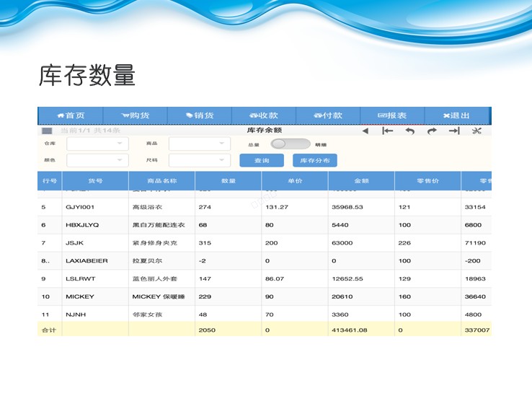This screenshot has height=396, width=532.
Task: Click the negative quantity -2
Action: pos(203,261)
